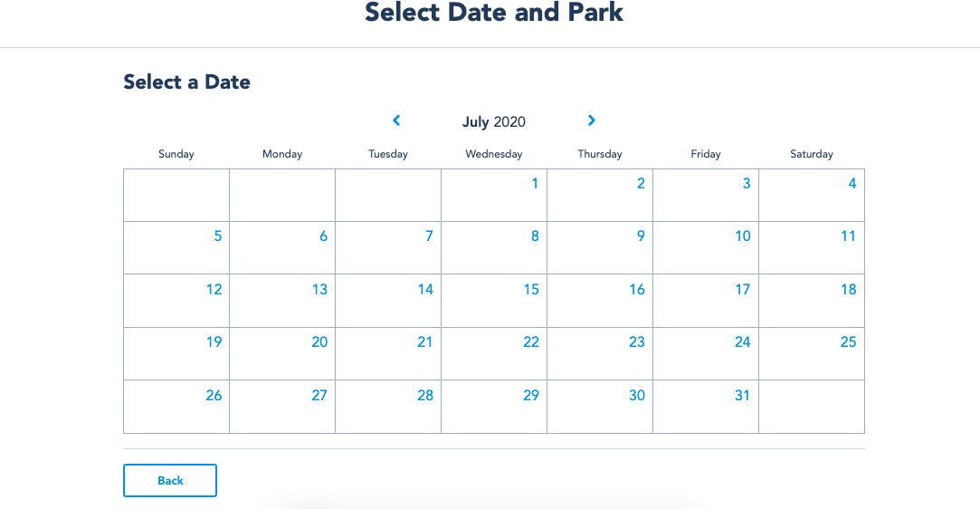Click the Back button

tap(170, 480)
